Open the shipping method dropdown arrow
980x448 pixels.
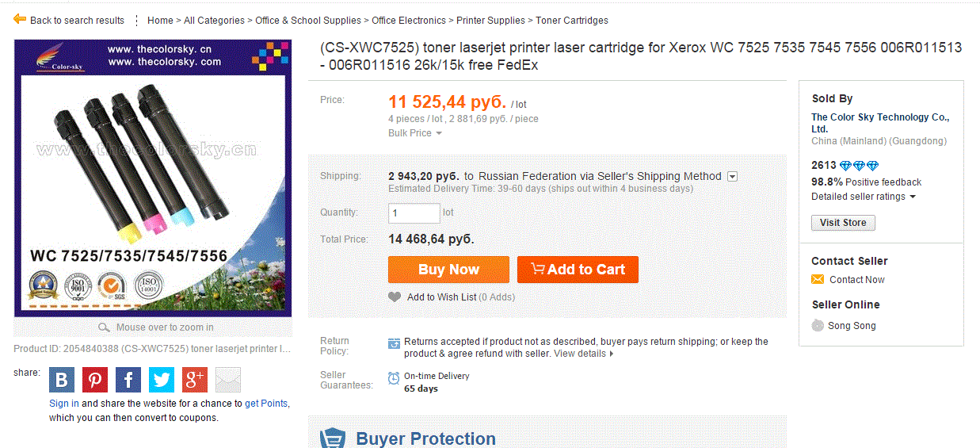[732, 176]
